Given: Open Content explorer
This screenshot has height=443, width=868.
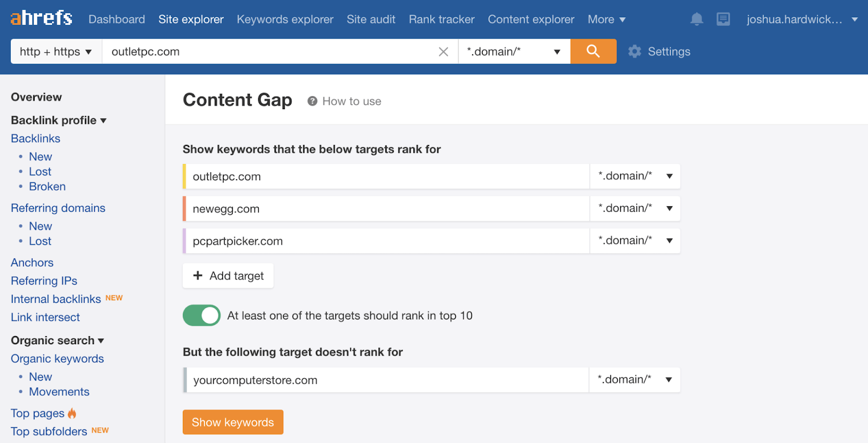Looking at the screenshot, I should [531, 20].
